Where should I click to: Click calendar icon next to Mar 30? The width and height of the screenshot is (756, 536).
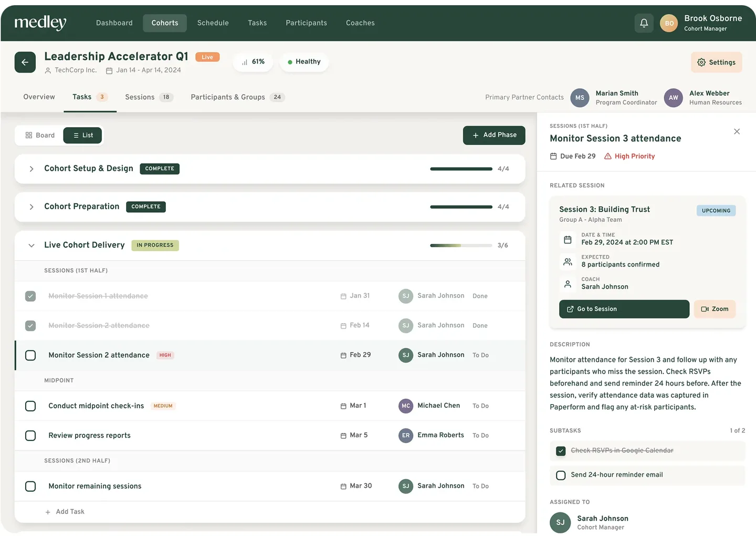click(343, 487)
